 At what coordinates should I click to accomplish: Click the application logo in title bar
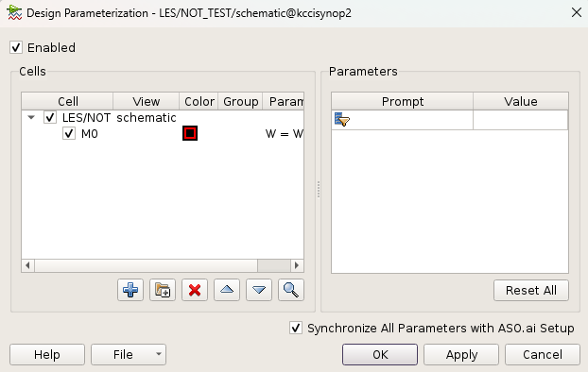click(14, 12)
